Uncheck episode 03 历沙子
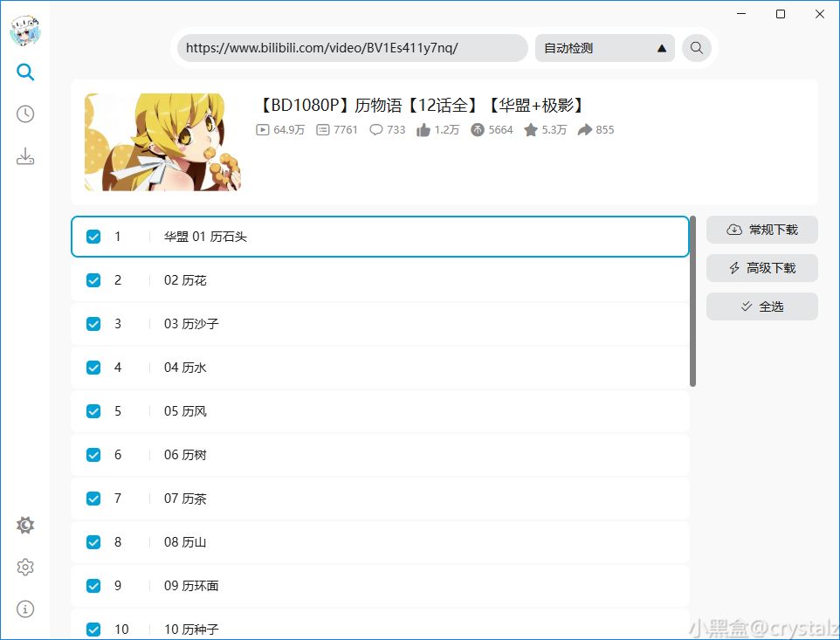Screen dimensions: 840x640 click(x=93, y=324)
